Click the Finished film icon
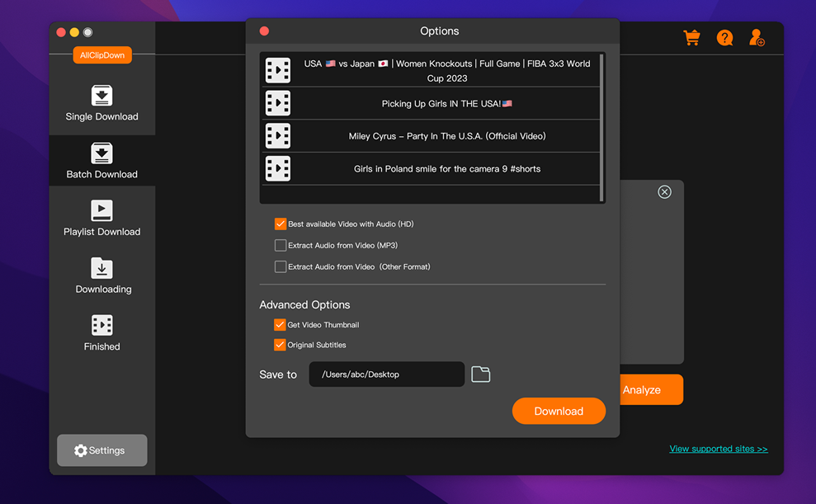The height and width of the screenshot is (504, 816). pos(102,325)
